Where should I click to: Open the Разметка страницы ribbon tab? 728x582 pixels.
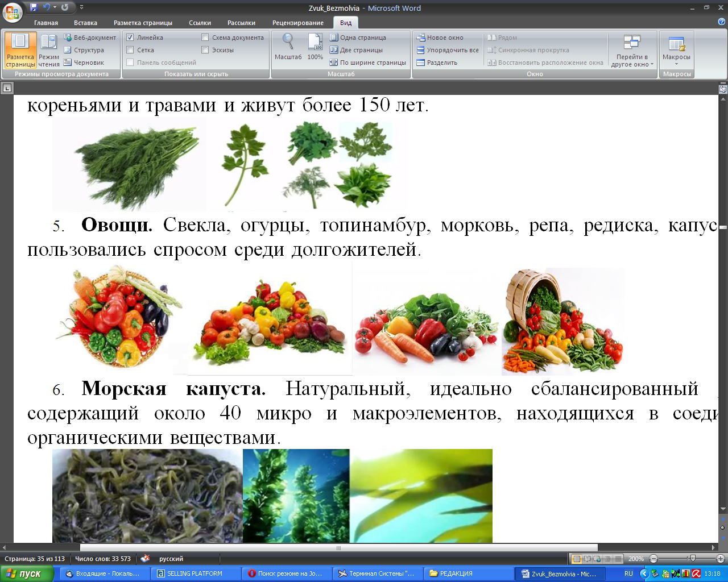[143, 23]
